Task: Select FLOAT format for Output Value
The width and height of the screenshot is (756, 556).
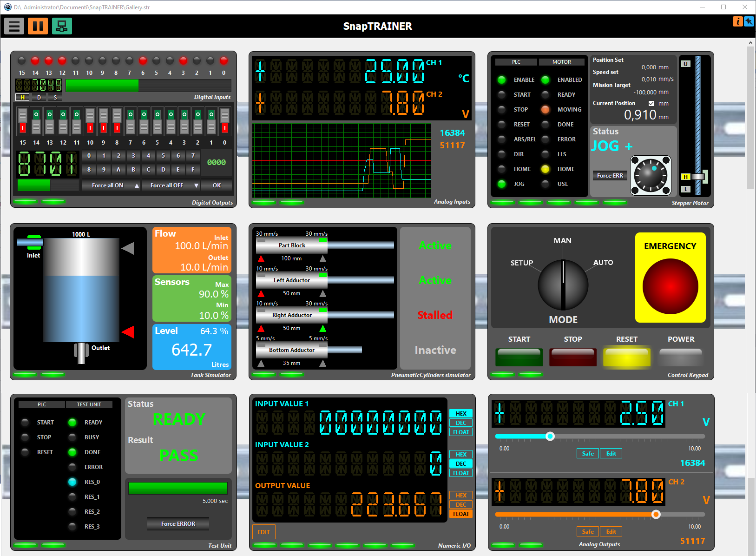Action: 461,514
